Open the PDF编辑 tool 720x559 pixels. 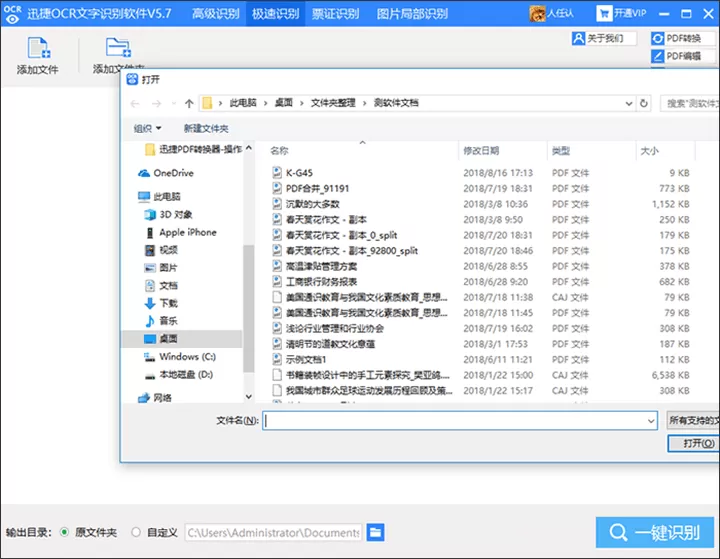click(x=683, y=56)
